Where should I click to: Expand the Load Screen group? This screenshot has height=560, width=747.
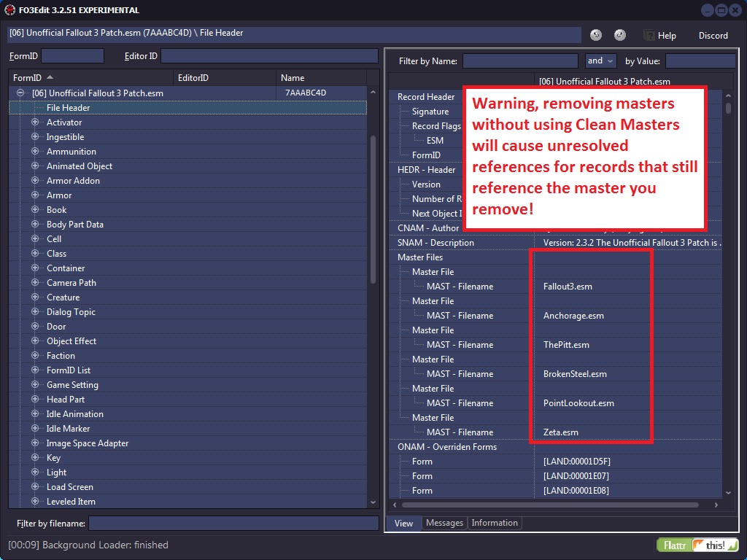click(x=35, y=486)
